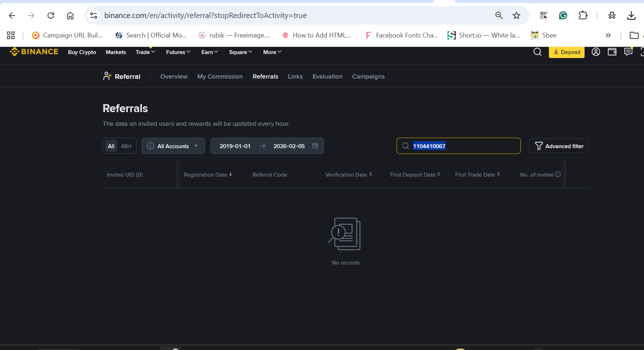The height and width of the screenshot is (350, 644).
Task: Open the Advanced filter
Action: coord(559,146)
